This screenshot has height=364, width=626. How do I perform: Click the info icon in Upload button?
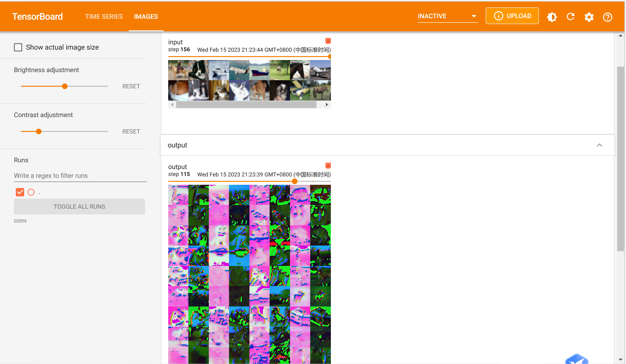498,16
